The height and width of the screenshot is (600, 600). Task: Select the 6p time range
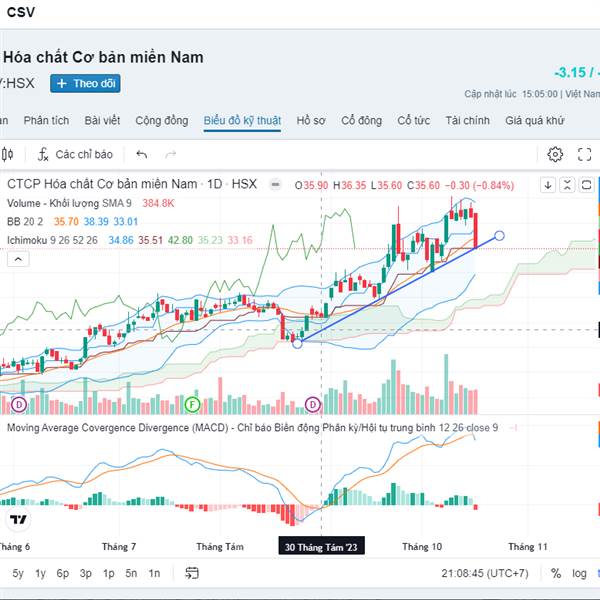pyautogui.click(x=63, y=573)
